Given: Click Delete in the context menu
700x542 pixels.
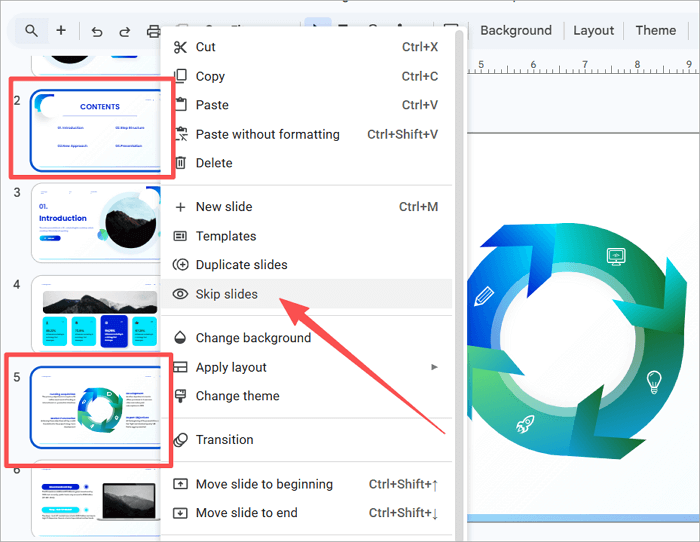Looking at the screenshot, I should coord(214,163).
